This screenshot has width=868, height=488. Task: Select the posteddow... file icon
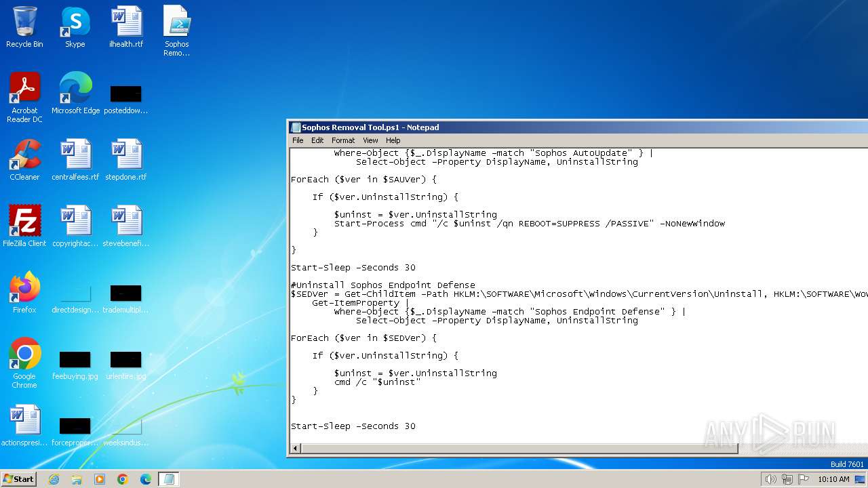[x=126, y=99]
